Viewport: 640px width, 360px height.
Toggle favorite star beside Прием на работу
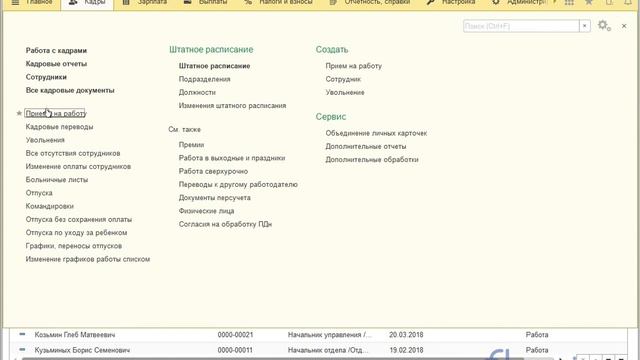(19, 113)
